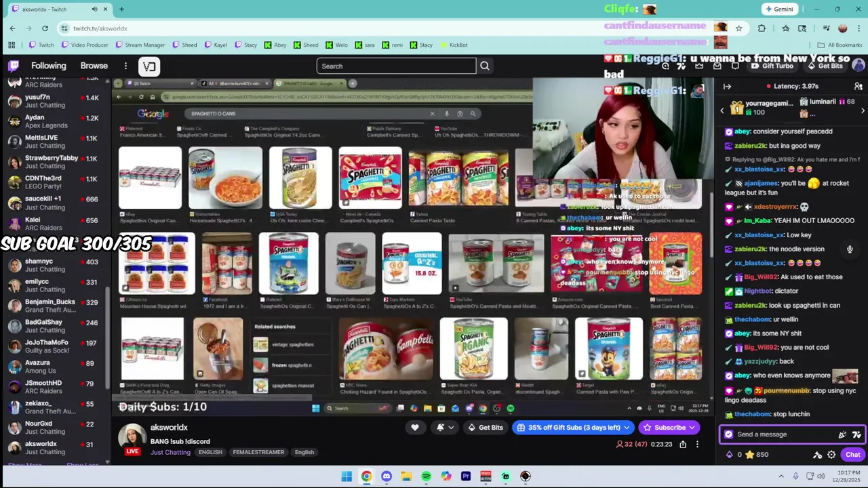Image resolution: width=868 pixels, height=488 pixels.
Task: Click the Gemini button in Chrome
Action: (x=778, y=9)
